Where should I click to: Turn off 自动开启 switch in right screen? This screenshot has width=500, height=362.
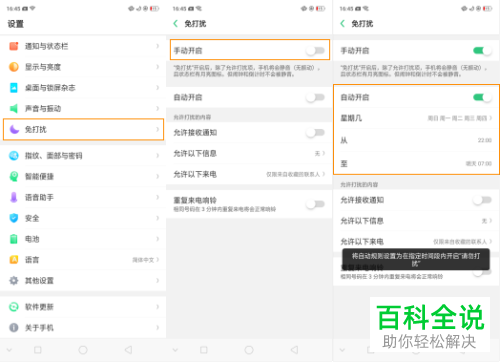(482, 97)
